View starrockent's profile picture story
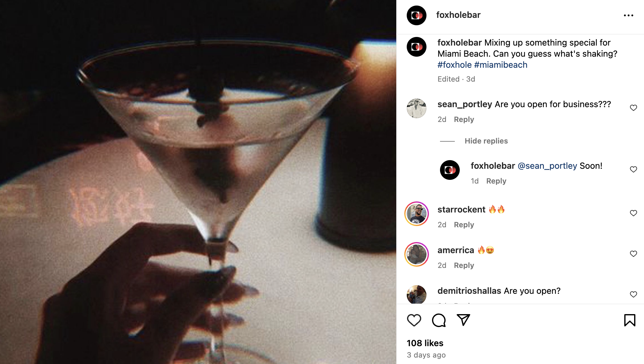Image resolution: width=644 pixels, height=364 pixels. click(417, 214)
